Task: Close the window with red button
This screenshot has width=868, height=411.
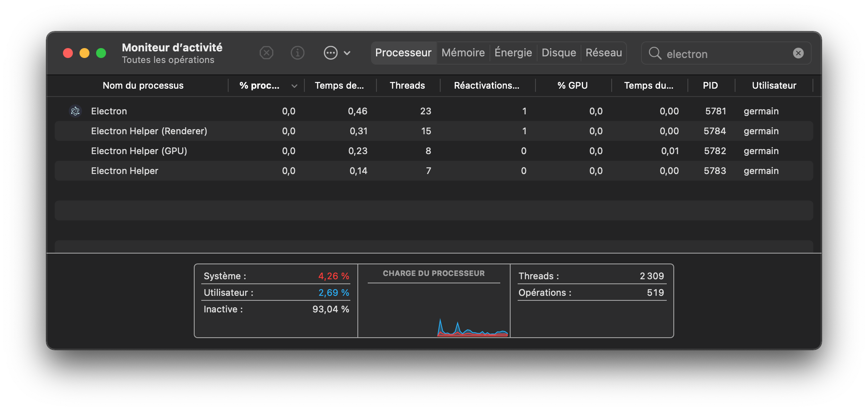Action: click(68, 53)
